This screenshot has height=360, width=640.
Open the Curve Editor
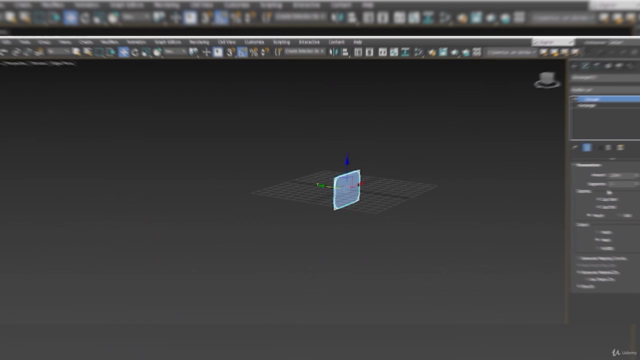tap(394, 52)
